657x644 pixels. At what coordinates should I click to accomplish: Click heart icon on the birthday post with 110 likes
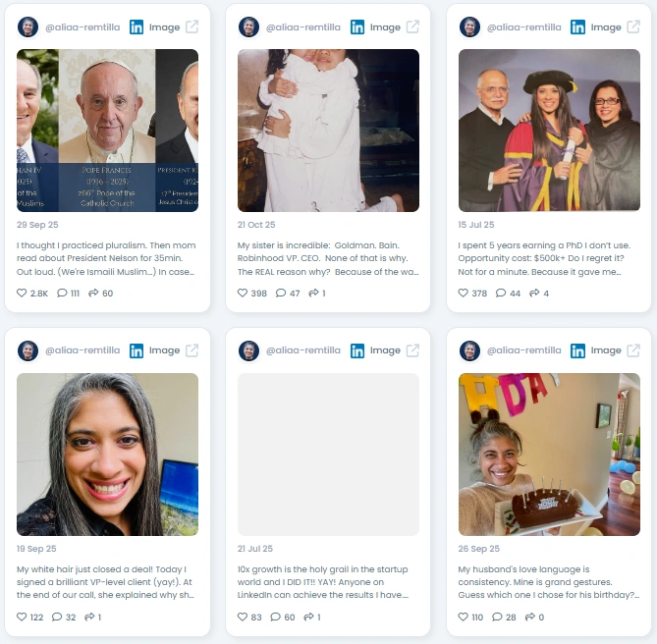click(463, 617)
